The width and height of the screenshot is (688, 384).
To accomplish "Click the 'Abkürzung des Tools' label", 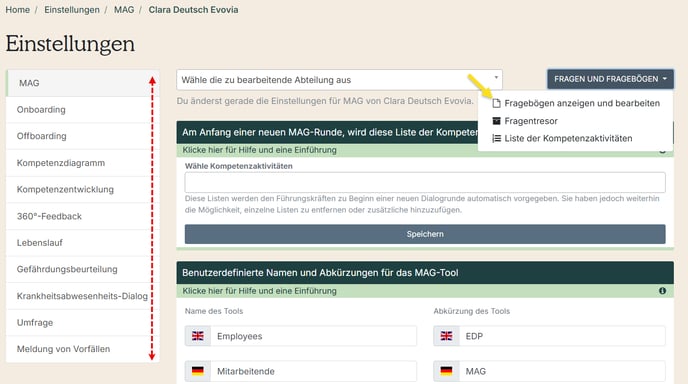I will tap(472, 311).
